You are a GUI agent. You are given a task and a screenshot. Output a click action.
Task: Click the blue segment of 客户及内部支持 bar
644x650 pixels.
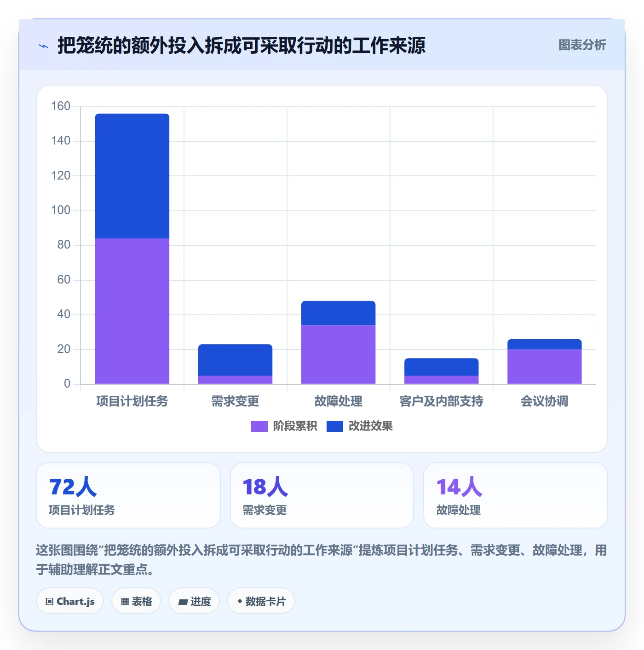click(441, 367)
